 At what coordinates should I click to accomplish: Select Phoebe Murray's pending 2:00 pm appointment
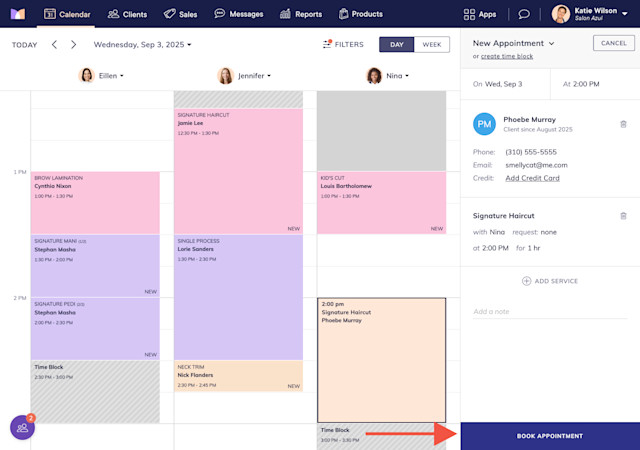(382, 360)
